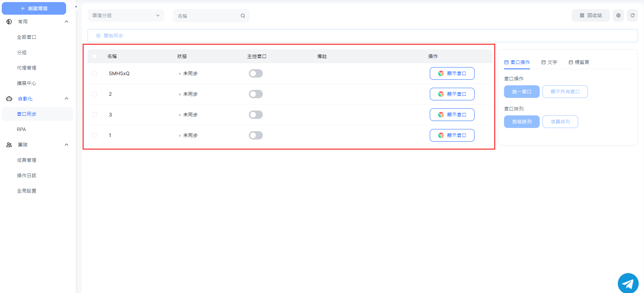Collapse the 常用 section chevron

66,22
